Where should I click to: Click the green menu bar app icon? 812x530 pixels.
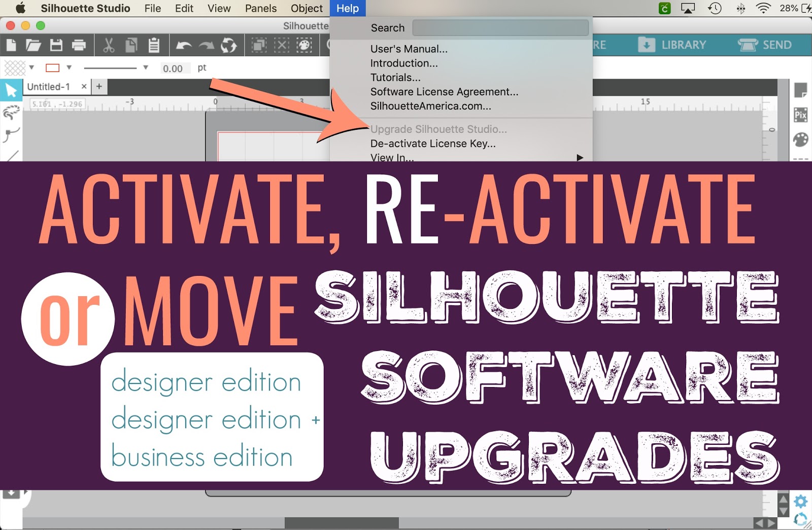click(665, 8)
